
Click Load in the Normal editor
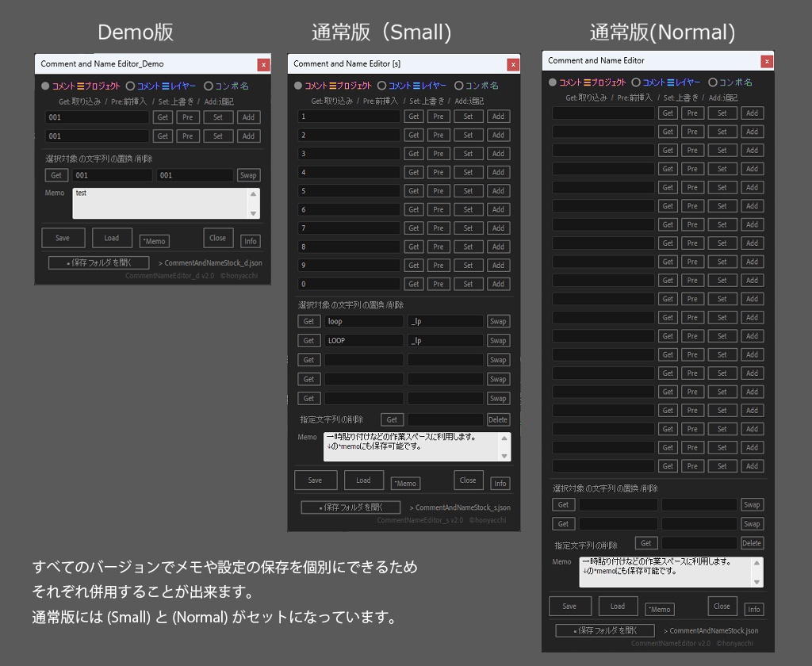[618, 606]
